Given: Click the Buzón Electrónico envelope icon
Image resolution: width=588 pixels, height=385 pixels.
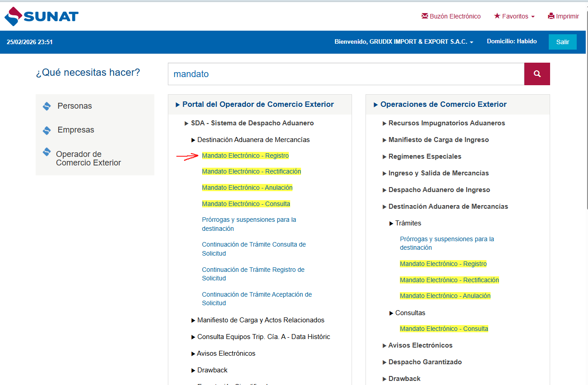Looking at the screenshot, I should coord(425,16).
